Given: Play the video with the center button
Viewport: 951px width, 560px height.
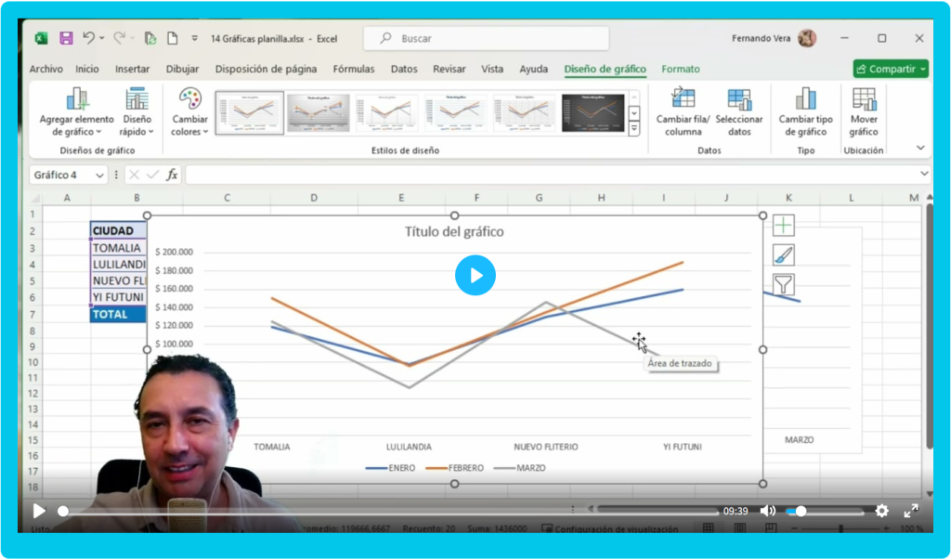Looking at the screenshot, I should pyautogui.click(x=475, y=276).
